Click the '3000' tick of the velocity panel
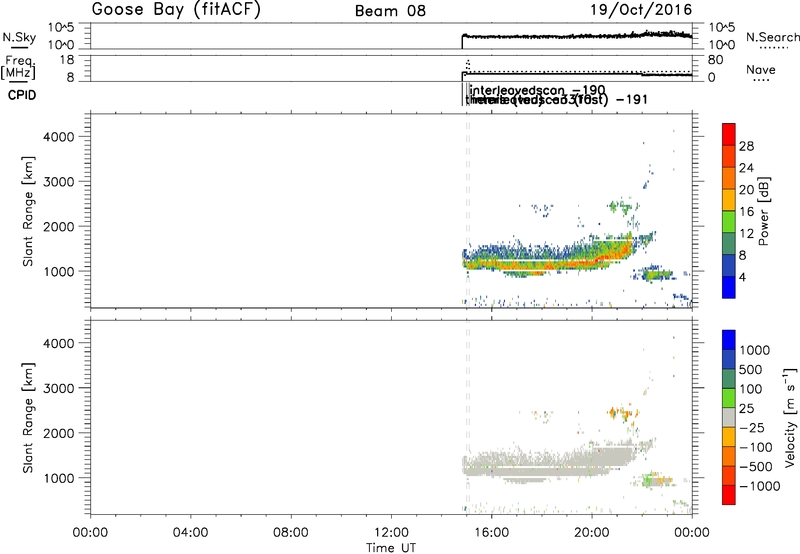The image size is (800, 554). pyautogui.click(x=59, y=388)
